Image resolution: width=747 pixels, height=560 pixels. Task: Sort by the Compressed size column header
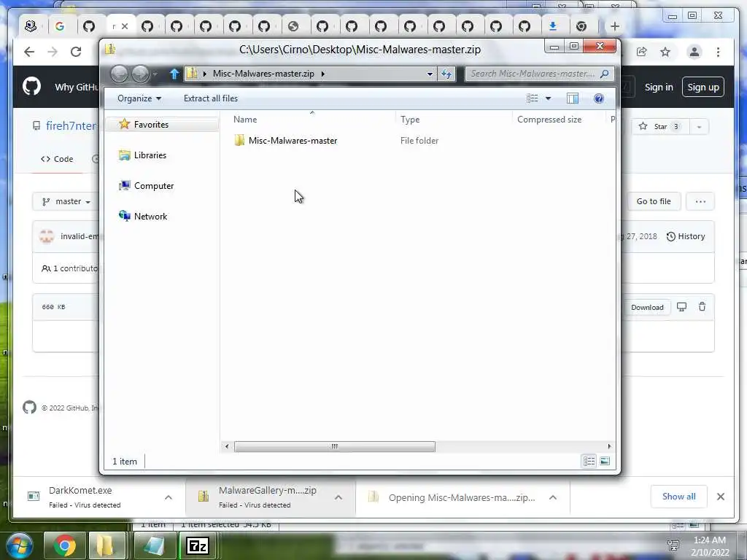(549, 120)
